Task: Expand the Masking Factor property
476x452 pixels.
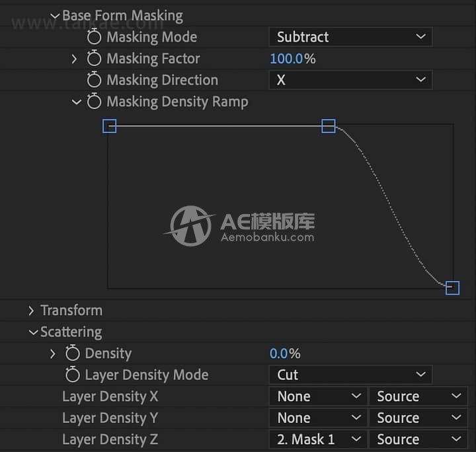Action: (x=75, y=59)
